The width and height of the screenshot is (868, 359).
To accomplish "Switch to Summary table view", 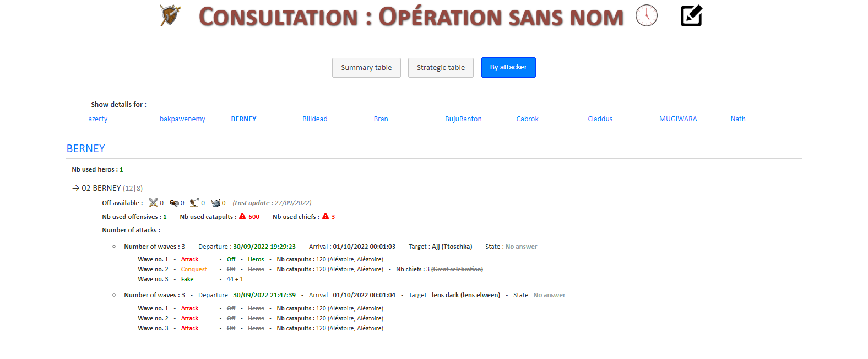I will (x=366, y=68).
